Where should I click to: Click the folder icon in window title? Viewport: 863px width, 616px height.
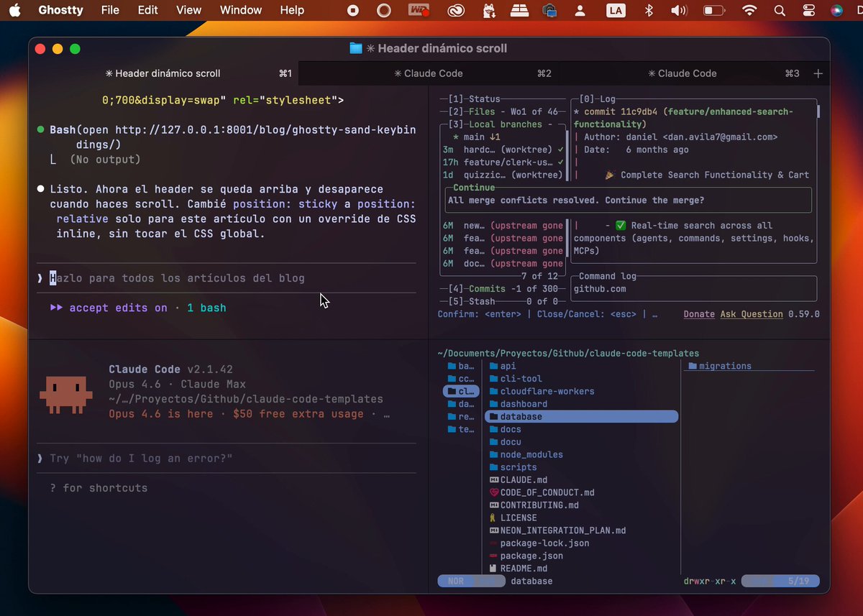point(355,48)
